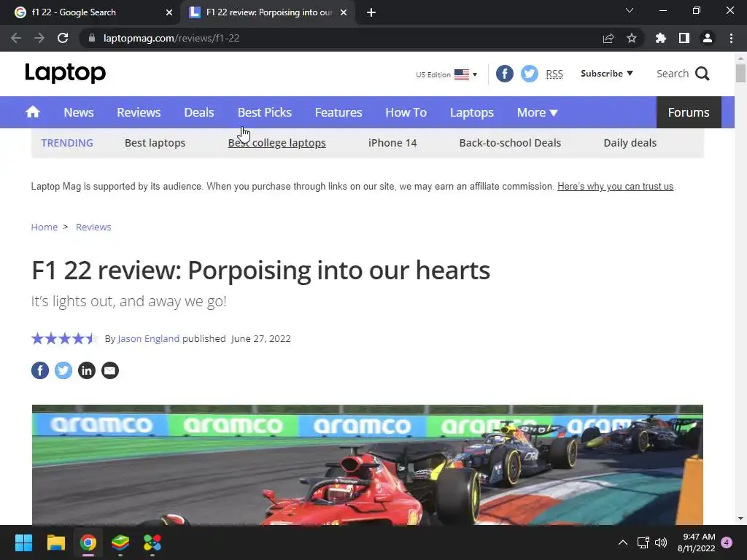This screenshot has height=560, width=747.
Task: Open the colorful pinwheel taskbar app
Action: [x=152, y=542]
